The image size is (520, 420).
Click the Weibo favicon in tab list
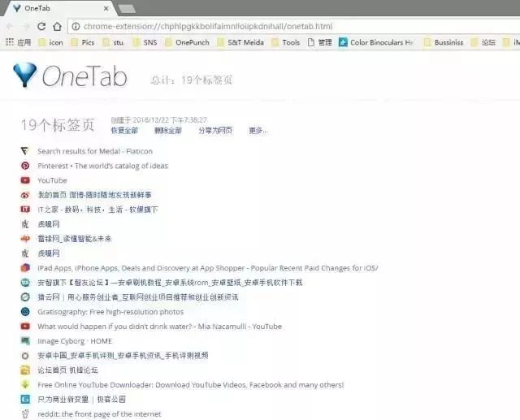click(25, 195)
